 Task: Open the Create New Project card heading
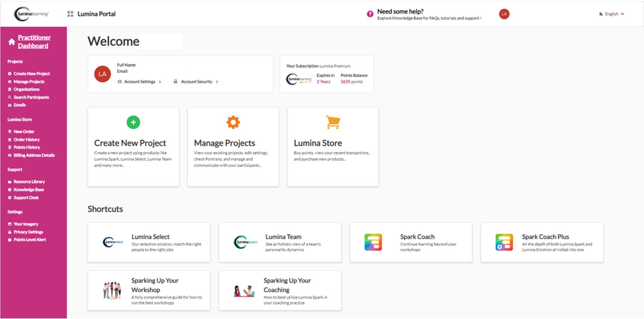pos(130,143)
